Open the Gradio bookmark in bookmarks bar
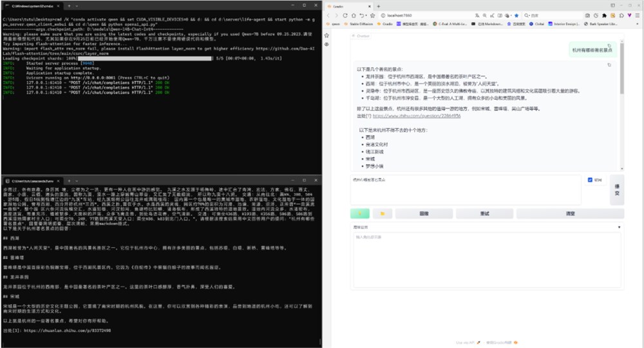This screenshot has width=644, height=348. click(x=385, y=24)
